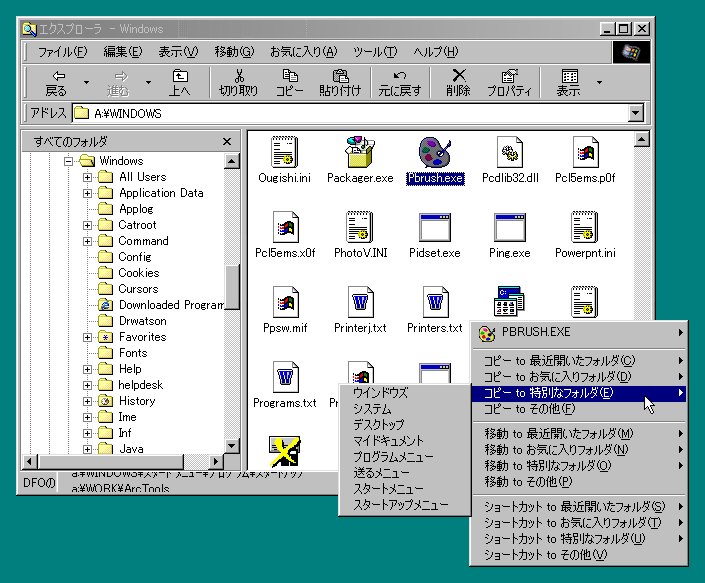Go up one level with 上へ
705x583 pixels.
180,83
